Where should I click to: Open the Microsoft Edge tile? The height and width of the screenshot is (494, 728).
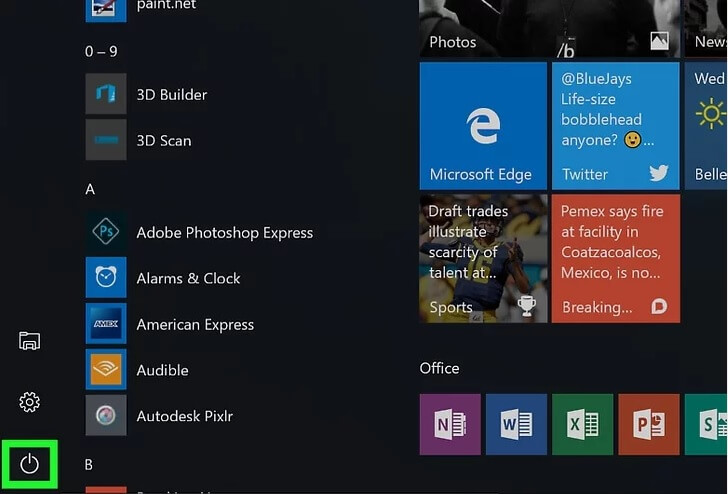(x=483, y=126)
